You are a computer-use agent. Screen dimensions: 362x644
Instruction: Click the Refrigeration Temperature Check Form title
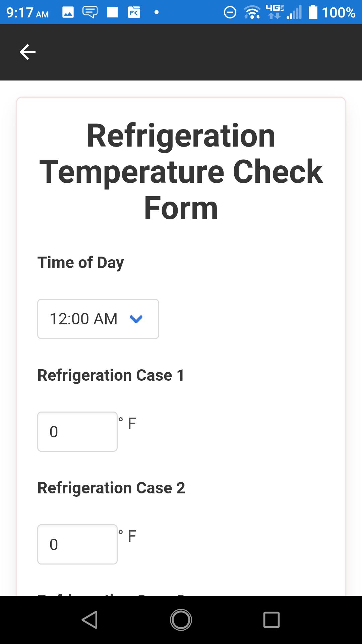[181, 171]
